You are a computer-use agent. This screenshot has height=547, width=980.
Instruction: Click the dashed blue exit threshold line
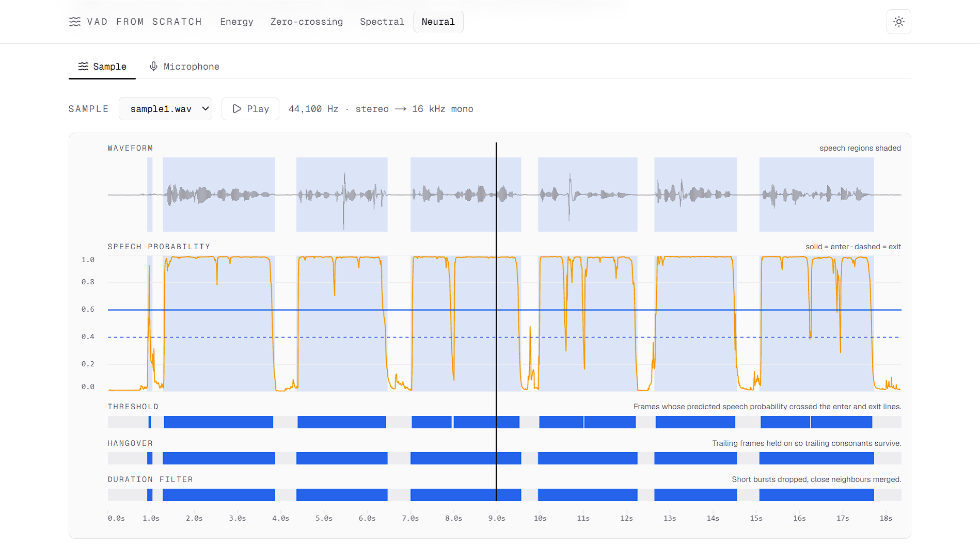pyautogui.click(x=504, y=337)
